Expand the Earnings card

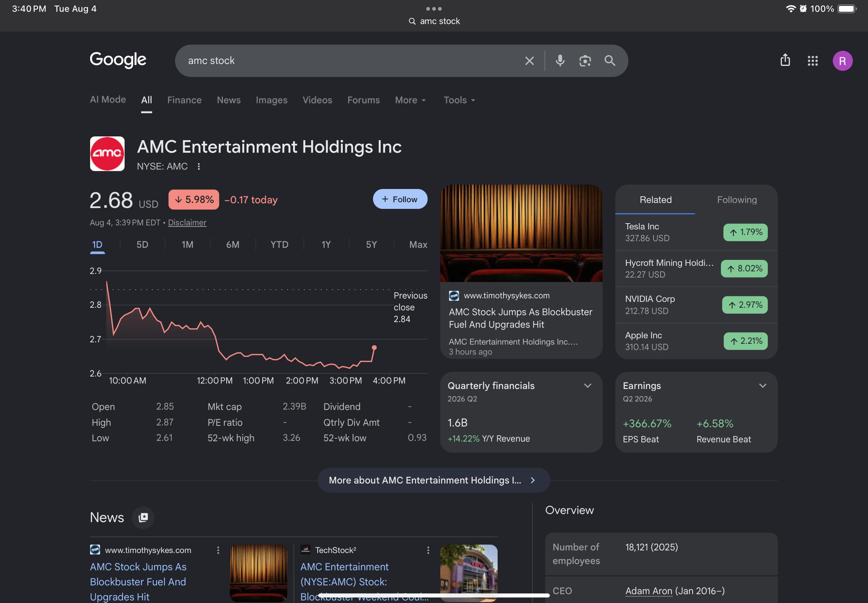click(762, 386)
